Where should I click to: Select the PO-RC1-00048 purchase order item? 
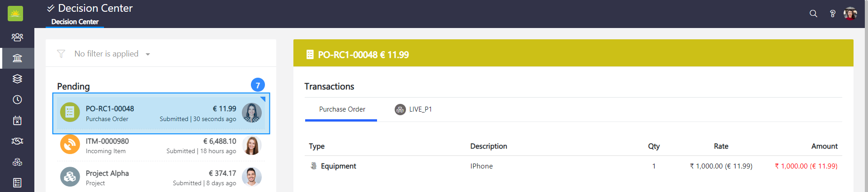pyautogui.click(x=160, y=113)
